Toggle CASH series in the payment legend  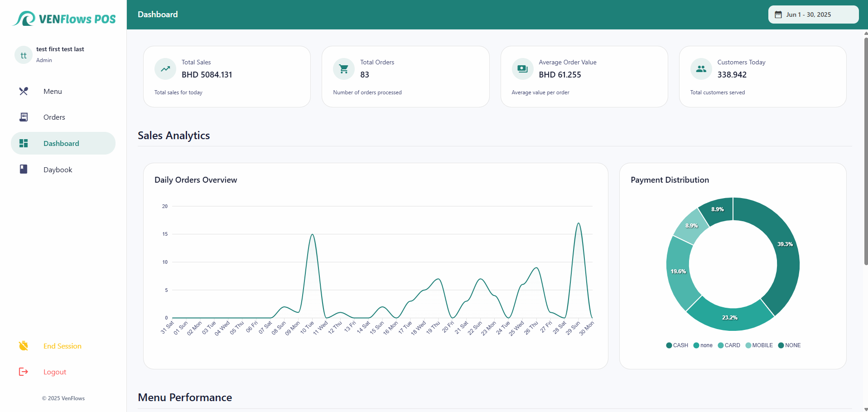click(x=677, y=345)
